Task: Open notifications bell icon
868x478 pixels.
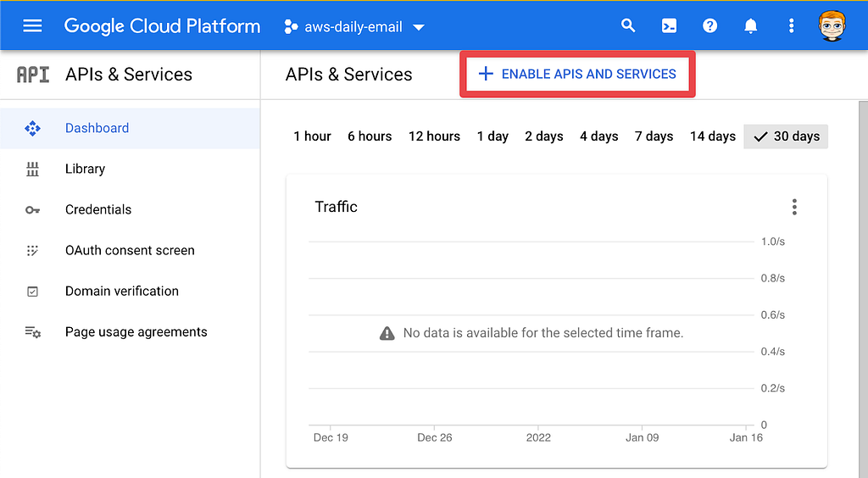Action: point(751,26)
